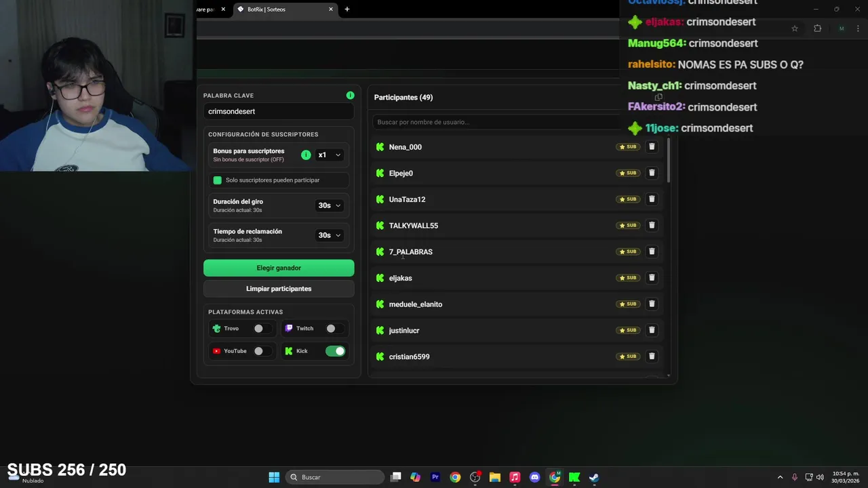868x488 pixels.
Task: Delete participant Elpeje0 with trash icon
Action: click(x=652, y=173)
